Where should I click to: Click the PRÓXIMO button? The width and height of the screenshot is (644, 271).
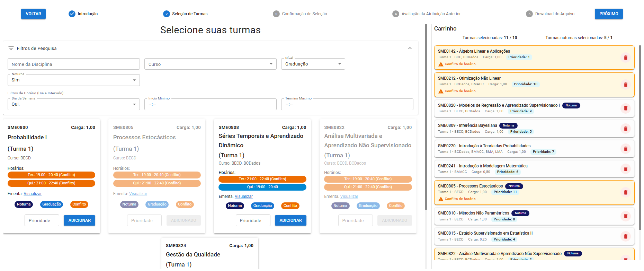pyautogui.click(x=609, y=14)
